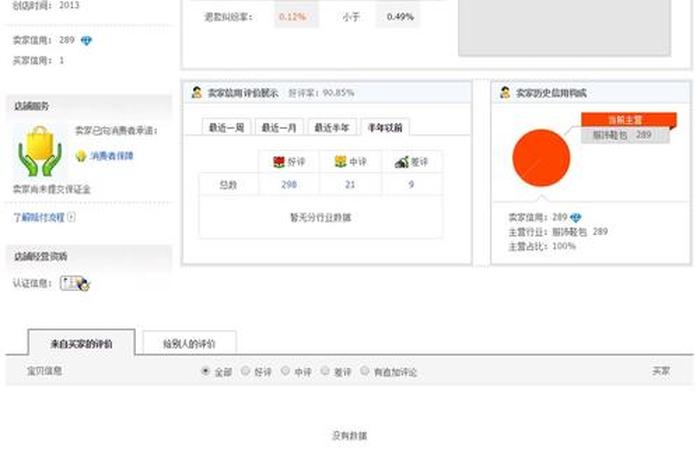Click the avatar icon beside 卖家历史信用构成
Image resolution: width=700 pixels, height=470 pixels.
[x=506, y=93]
